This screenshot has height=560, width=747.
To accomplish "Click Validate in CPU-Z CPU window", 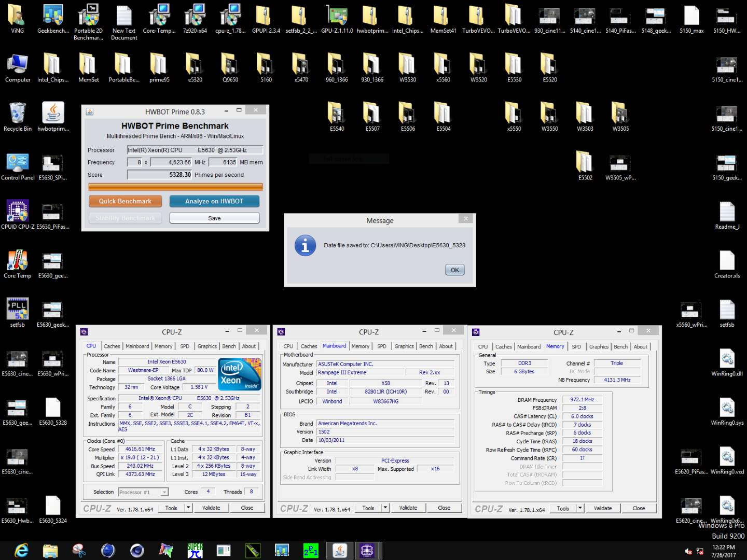I will click(x=211, y=508).
